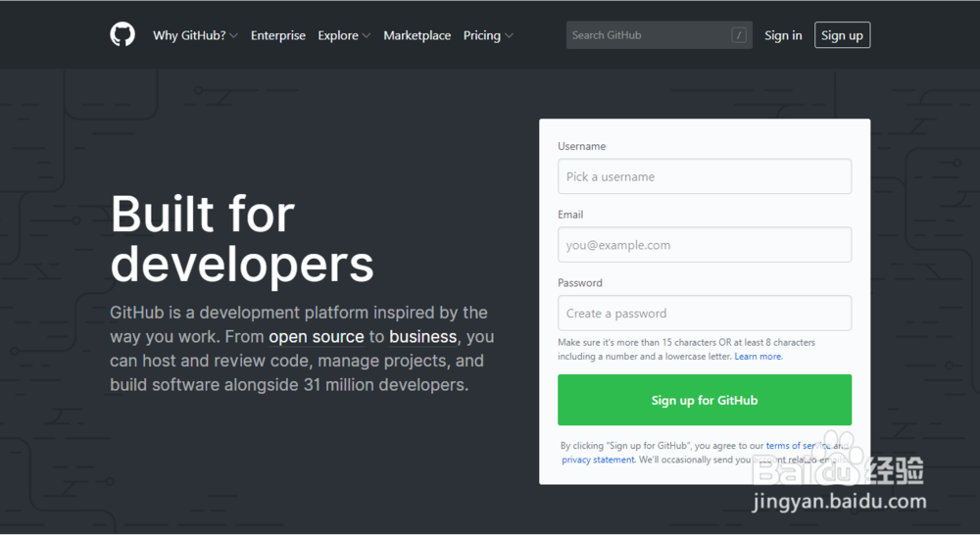
Task: Go to the Enterprise menu item
Action: click(278, 35)
